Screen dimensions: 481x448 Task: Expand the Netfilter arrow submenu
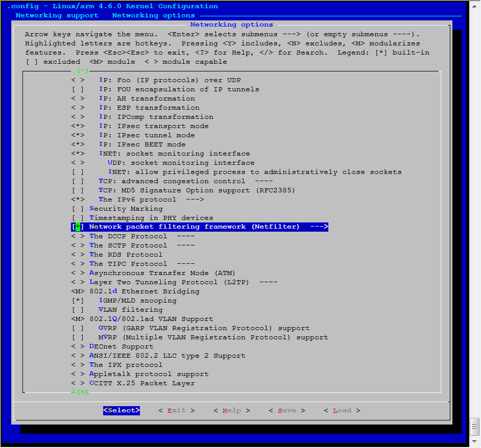319,227
